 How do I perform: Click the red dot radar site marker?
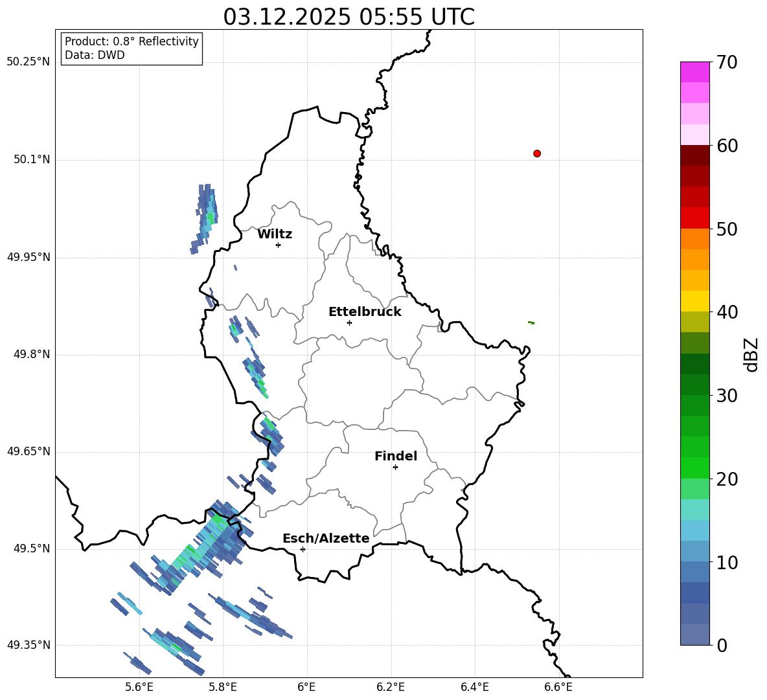[537, 153]
